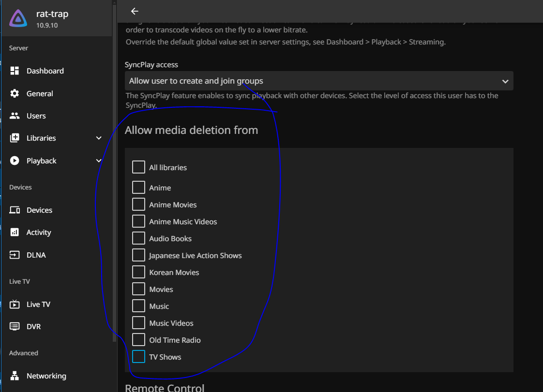Click the Devices icon in sidebar
543x392 pixels.
coord(15,210)
